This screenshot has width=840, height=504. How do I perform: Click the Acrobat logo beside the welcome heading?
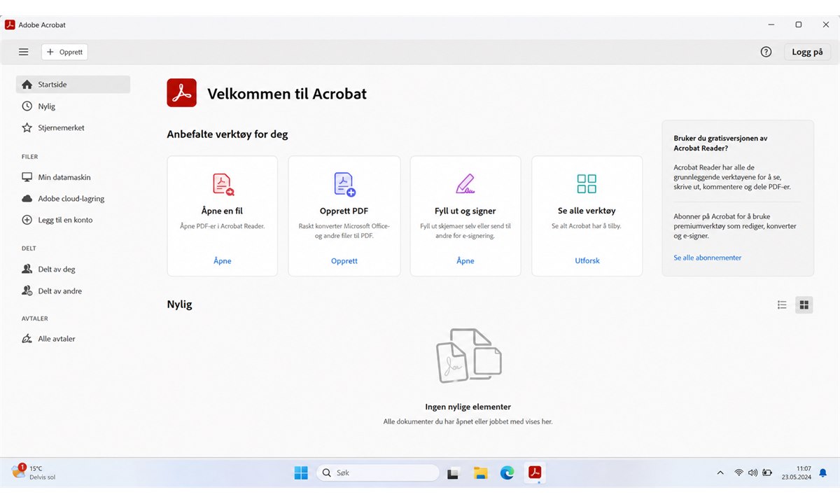coord(182,93)
